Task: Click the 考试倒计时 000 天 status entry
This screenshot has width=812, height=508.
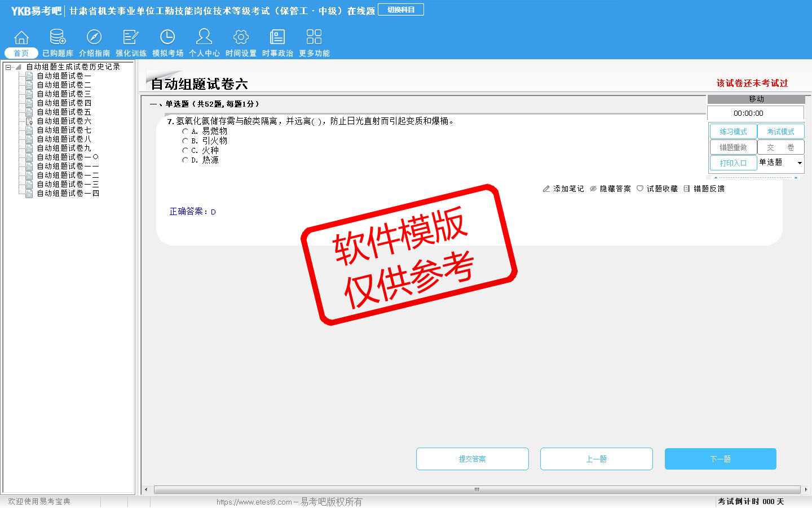Action: click(751, 501)
